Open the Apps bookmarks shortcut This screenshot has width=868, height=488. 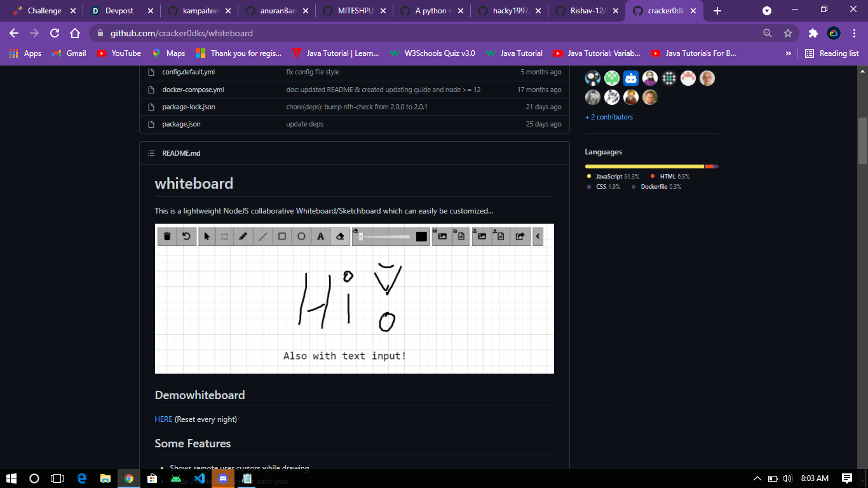tap(25, 53)
